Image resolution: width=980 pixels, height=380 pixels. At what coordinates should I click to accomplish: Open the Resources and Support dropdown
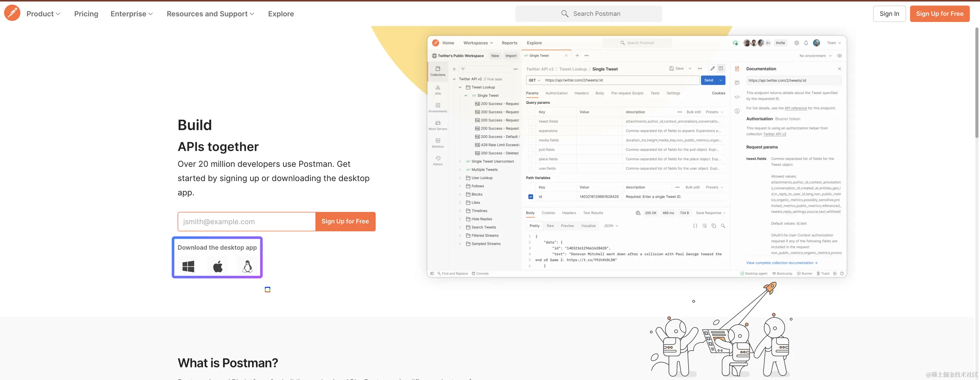click(210, 14)
